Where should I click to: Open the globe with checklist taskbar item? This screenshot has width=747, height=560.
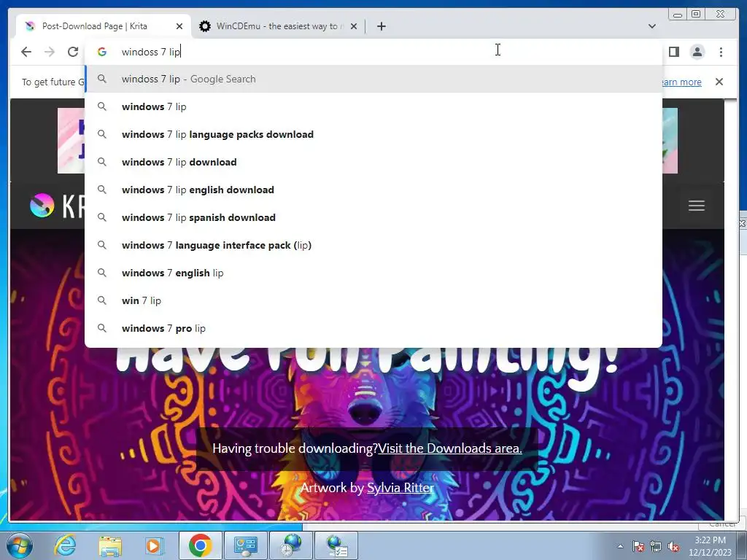click(336, 545)
